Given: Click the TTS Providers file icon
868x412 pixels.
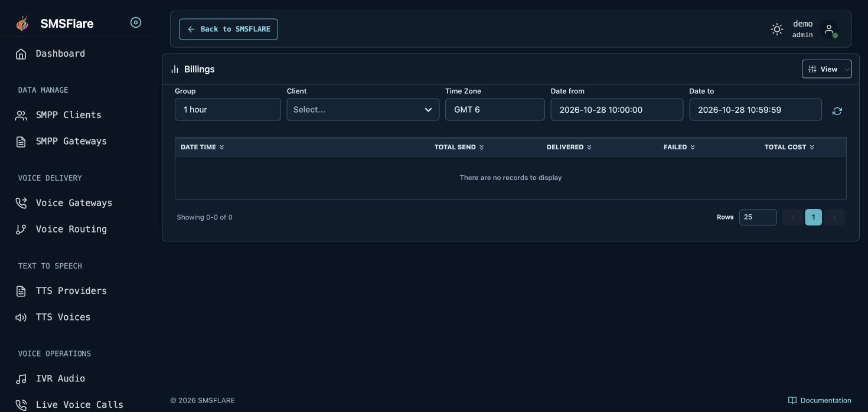Looking at the screenshot, I should tap(21, 291).
